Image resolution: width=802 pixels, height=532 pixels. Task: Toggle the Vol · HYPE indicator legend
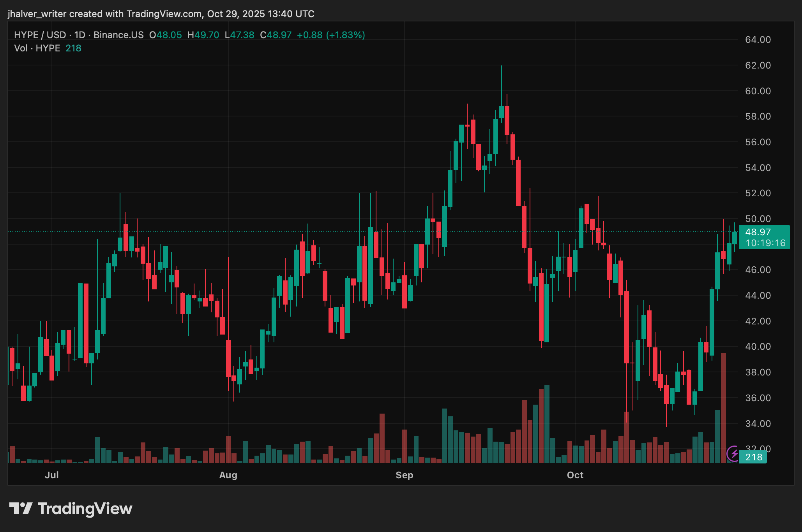point(37,48)
